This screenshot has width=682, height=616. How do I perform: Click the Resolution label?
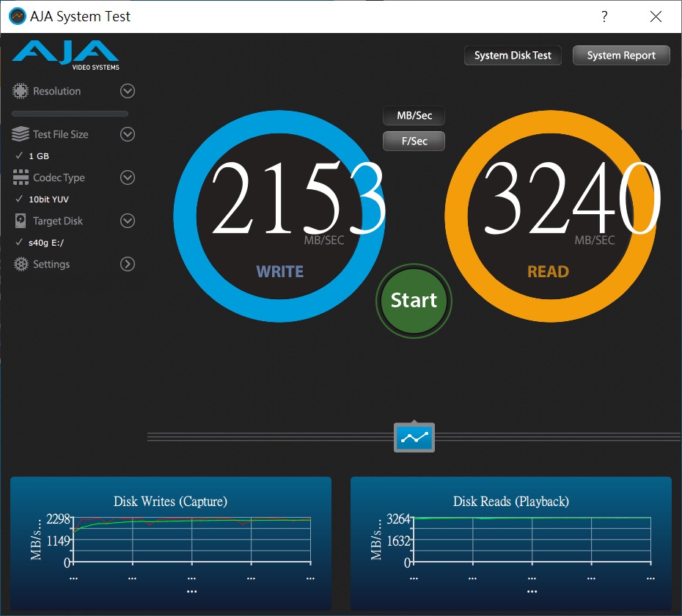click(57, 92)
